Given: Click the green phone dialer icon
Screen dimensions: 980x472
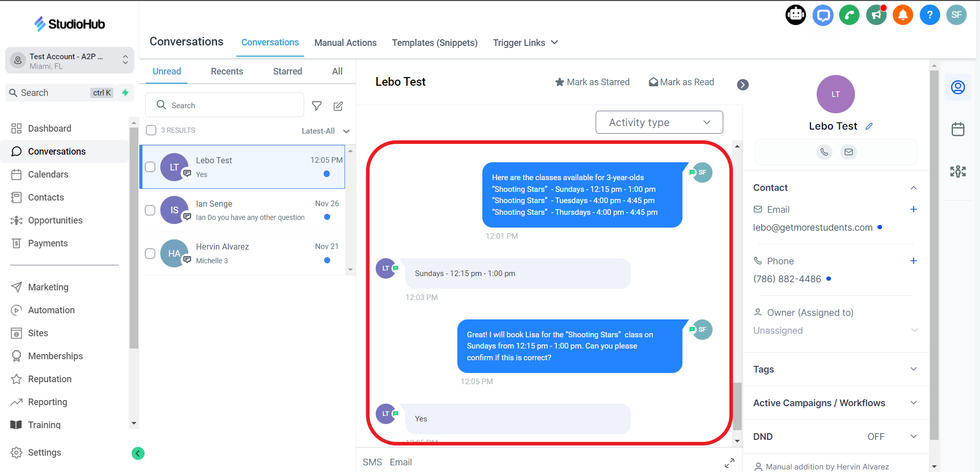Looking at the screenshot, I should point(849,15).
